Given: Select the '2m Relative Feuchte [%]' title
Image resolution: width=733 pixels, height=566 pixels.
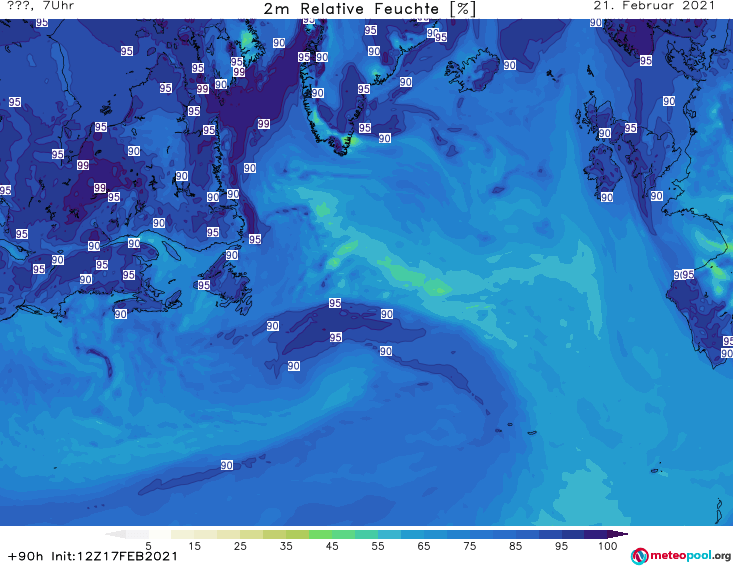Looking at the screenshot, I should (x=369, y=9).
